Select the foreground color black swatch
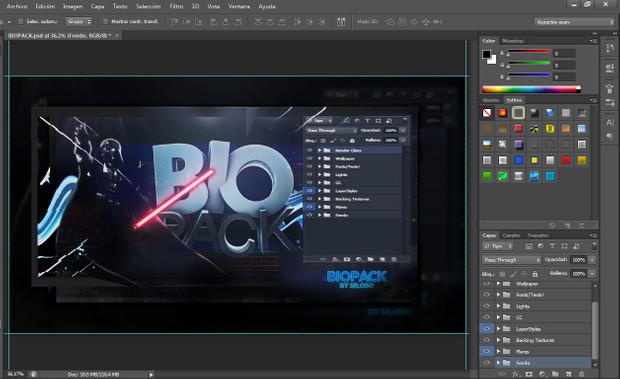 click(486, 54)
